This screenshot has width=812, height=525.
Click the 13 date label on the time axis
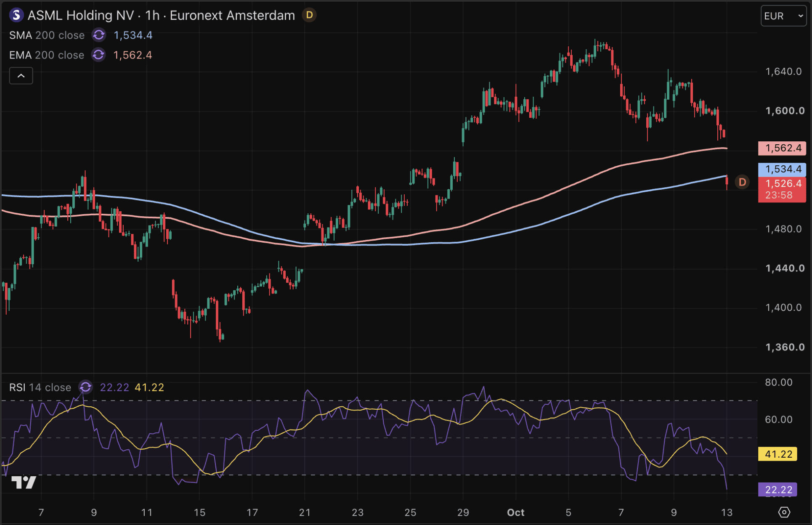coord(727,512)
